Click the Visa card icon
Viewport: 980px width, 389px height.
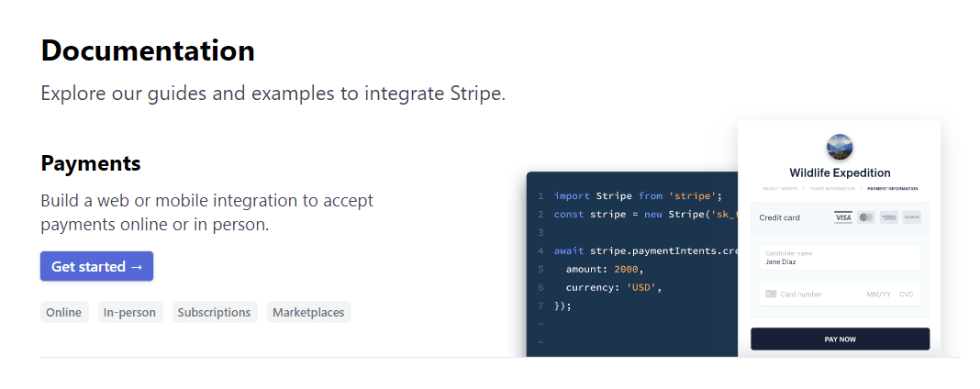843,217
